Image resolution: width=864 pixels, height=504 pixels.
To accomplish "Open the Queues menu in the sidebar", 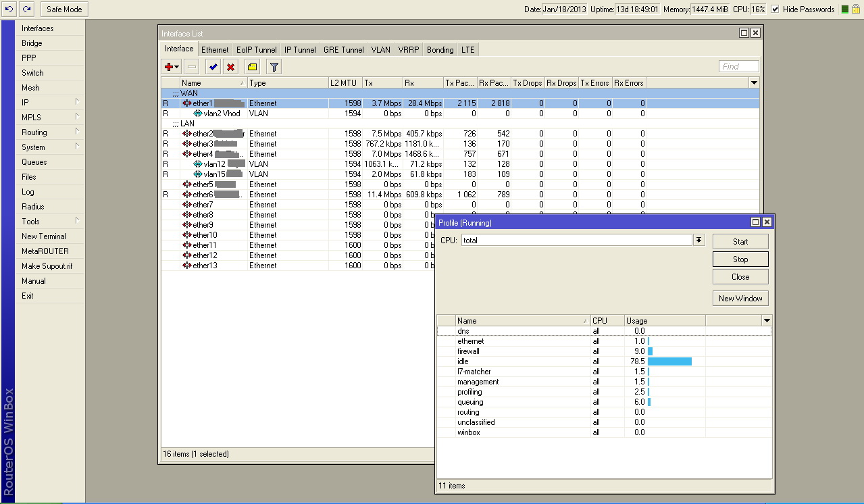I will 34,162.
